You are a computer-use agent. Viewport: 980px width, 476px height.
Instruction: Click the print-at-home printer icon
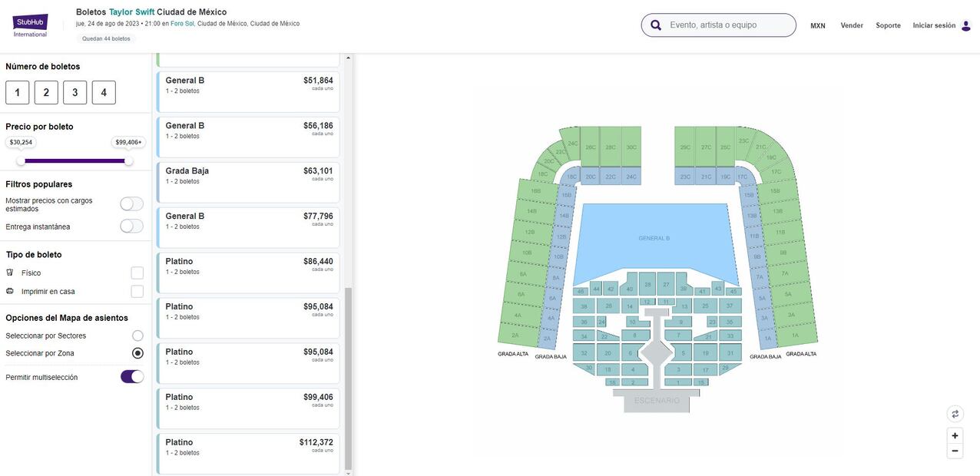[x=10, y=291]
